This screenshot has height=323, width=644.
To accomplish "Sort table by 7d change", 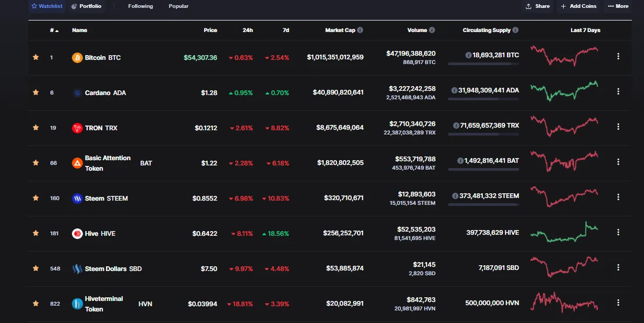I will (286, 30).
